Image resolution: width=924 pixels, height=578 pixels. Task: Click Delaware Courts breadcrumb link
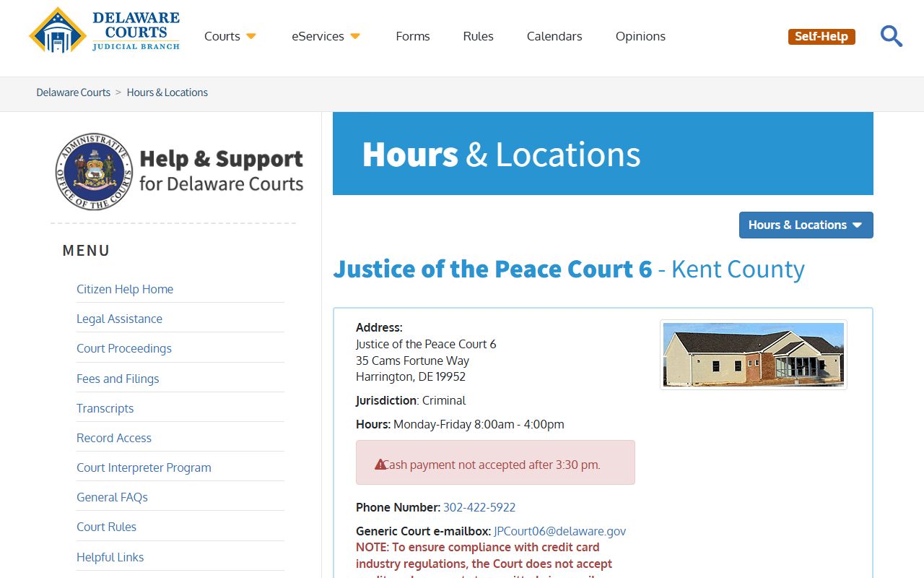tap(74, 92)
